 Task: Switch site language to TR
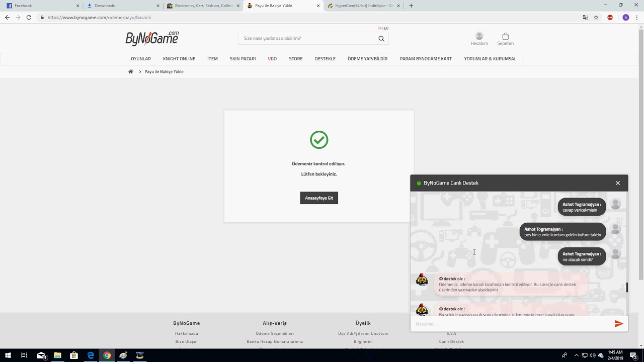(379, 28)
